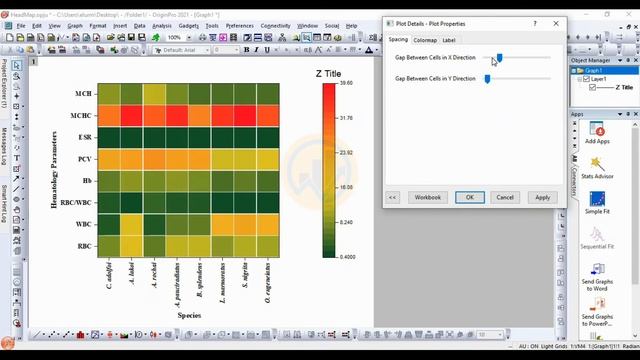Launch the Send Graphs to Word app
The image size is (640, 360).
[x=597, y=277]
